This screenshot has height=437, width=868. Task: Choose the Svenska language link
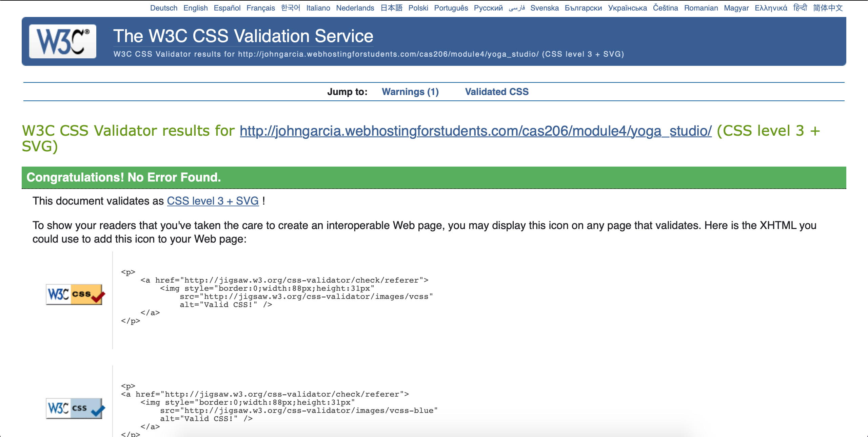544,8
